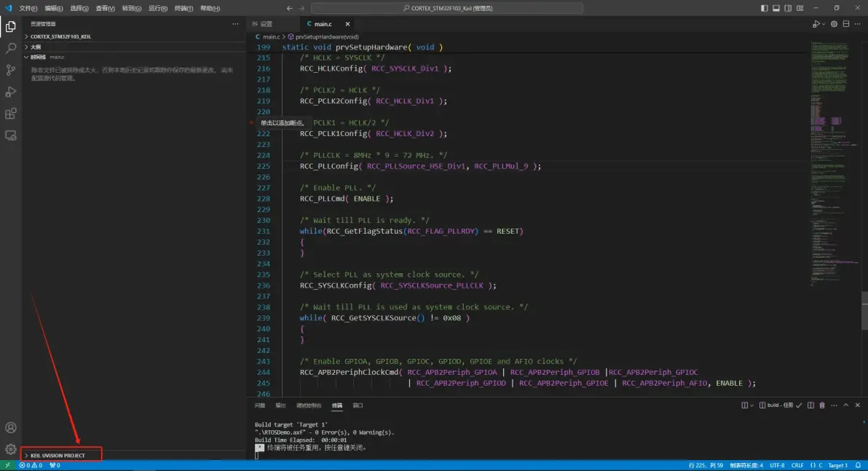
Task: Click the Manage gear icon bottom-left
Action: pos(11,449)
